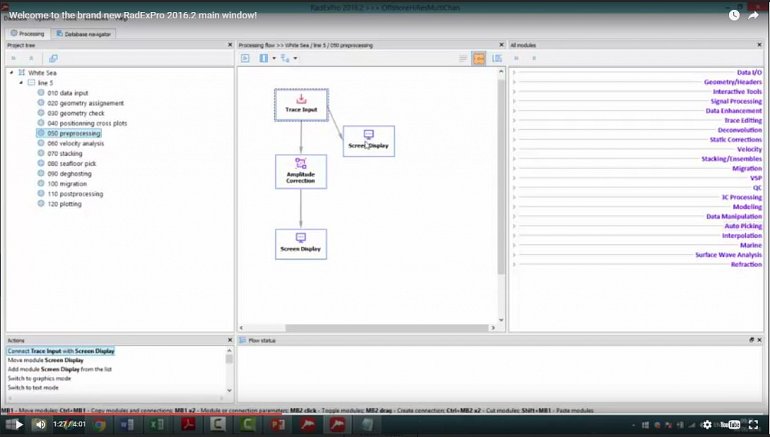
Task: Switch to the Database navigator tab
Action: 83,34
